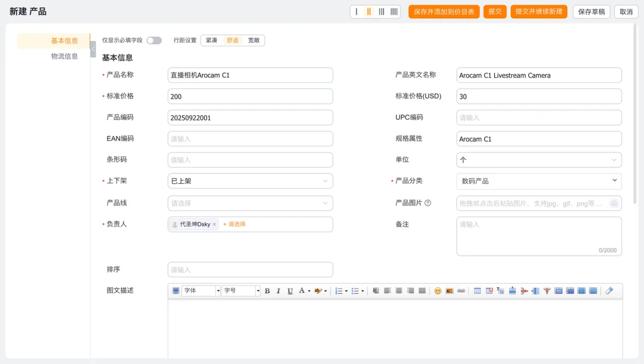Select the 基本信息 sidebar tab
The width and height of the screenshot is (644, 364).
[x=64, y=41]
